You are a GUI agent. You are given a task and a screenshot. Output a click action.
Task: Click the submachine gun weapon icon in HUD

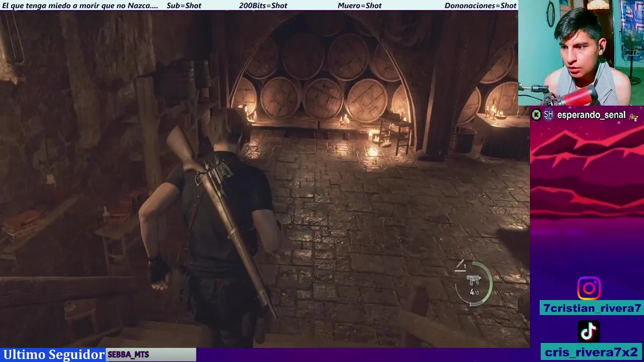473,280
